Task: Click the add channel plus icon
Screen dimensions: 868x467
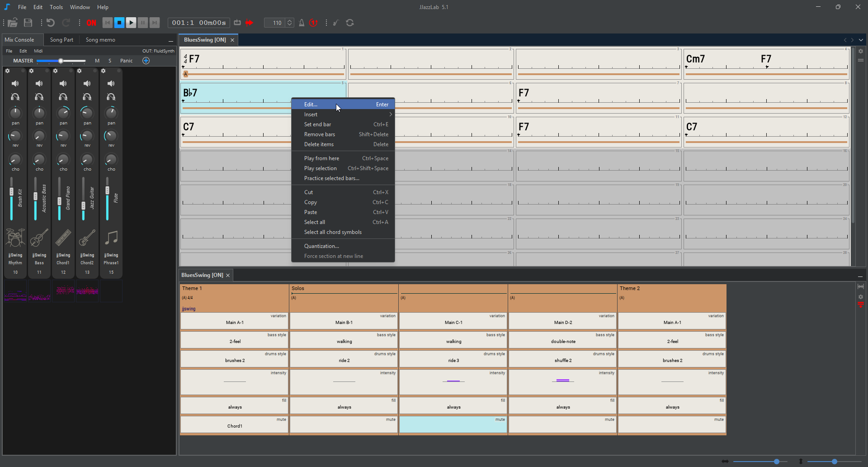Action: [146, 61]
